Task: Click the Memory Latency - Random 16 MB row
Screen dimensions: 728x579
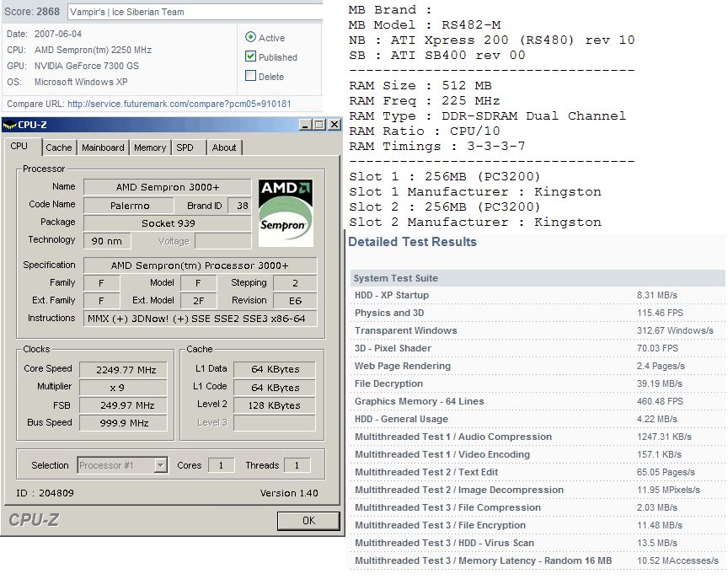Action: pyautogui.click(x=538, y=560)
